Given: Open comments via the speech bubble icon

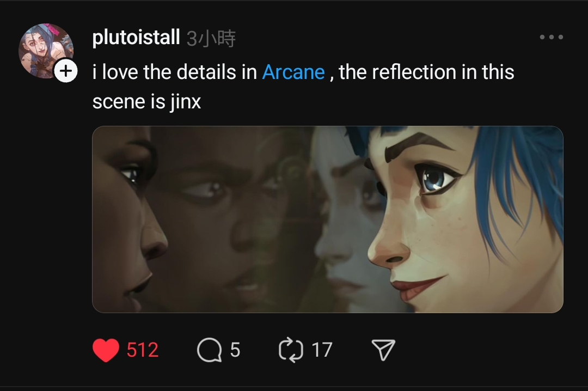Looking at the screenshot, I should tap(209, 350).
